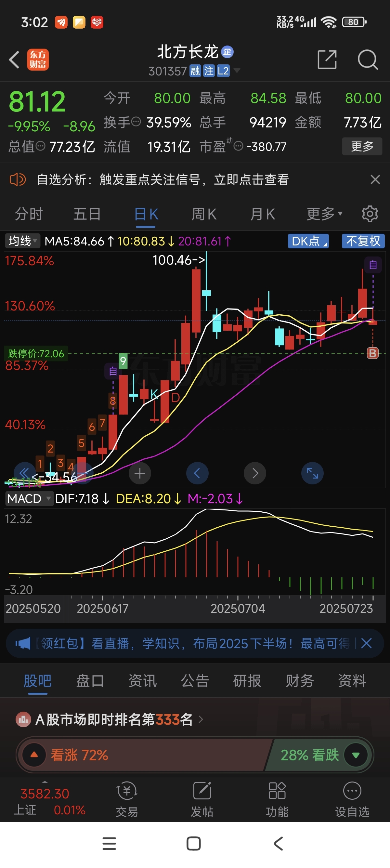The image size is (390, 868).
Task: Switch to 月K chart tab
Action: (x=262, y=214)
